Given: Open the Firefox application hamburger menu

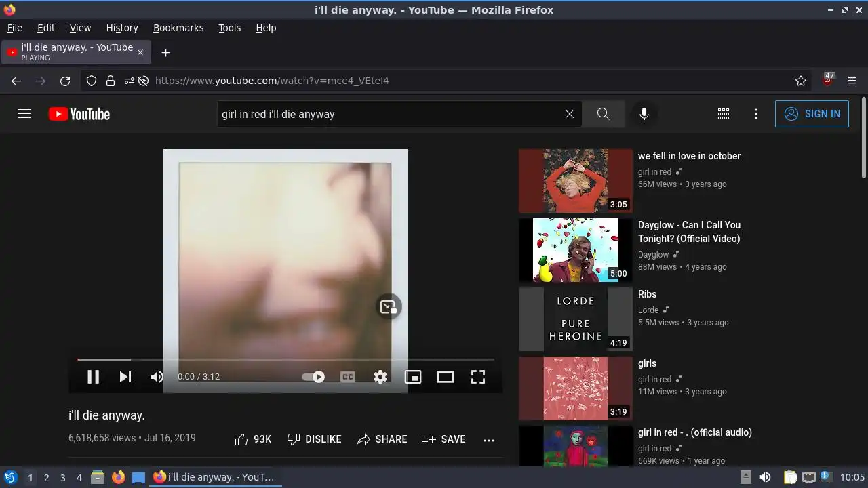Looking at the screenshot, I should (x=852, y=81).
